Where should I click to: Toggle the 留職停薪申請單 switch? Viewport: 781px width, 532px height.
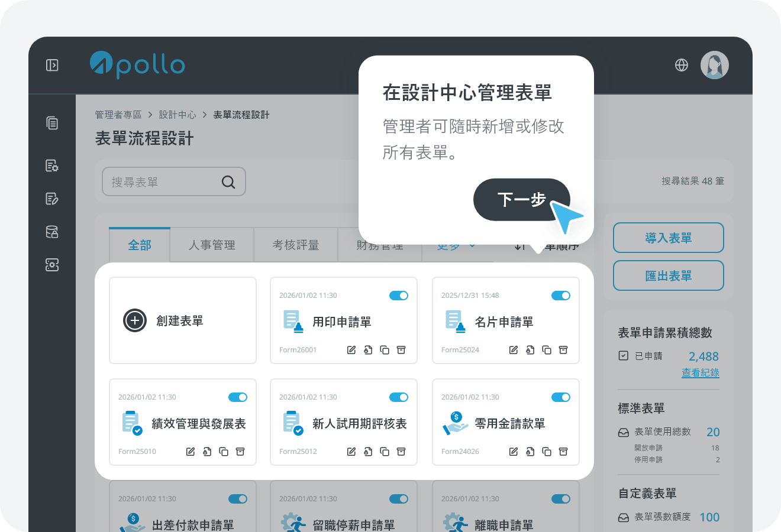pyautogui.click(x=399, y=499)
